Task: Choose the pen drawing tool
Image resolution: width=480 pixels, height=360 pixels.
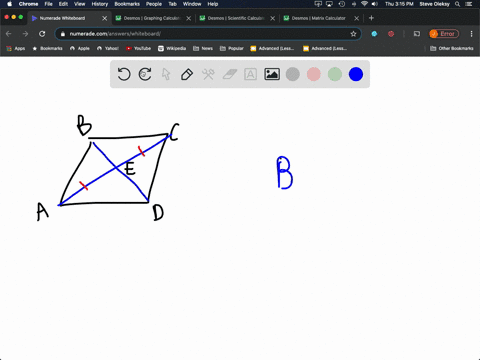Action: (187, 74)
